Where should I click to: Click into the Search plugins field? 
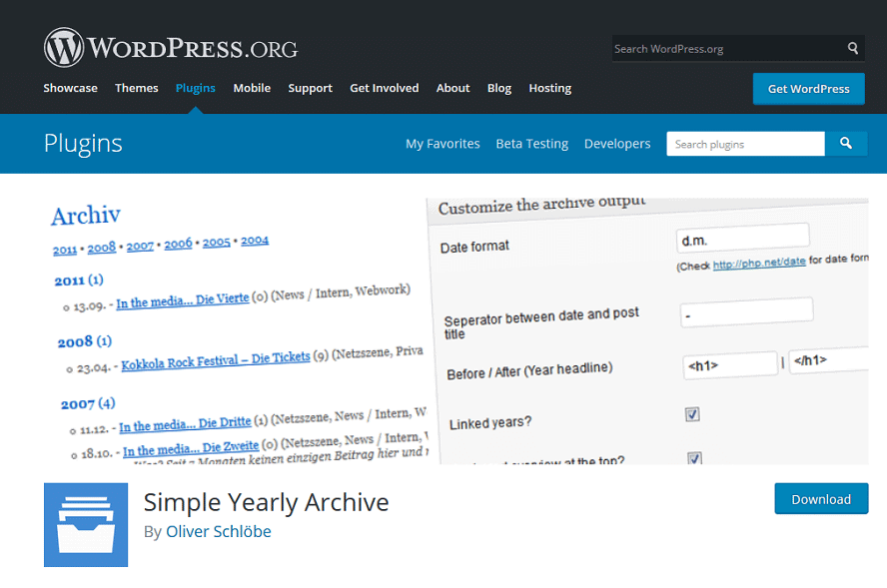pos(745,144)
